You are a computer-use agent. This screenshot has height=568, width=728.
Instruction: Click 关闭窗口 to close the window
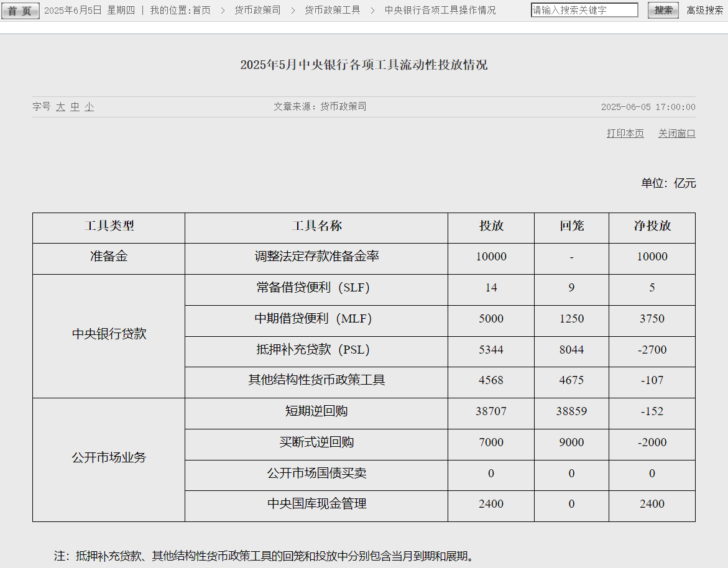676,134
